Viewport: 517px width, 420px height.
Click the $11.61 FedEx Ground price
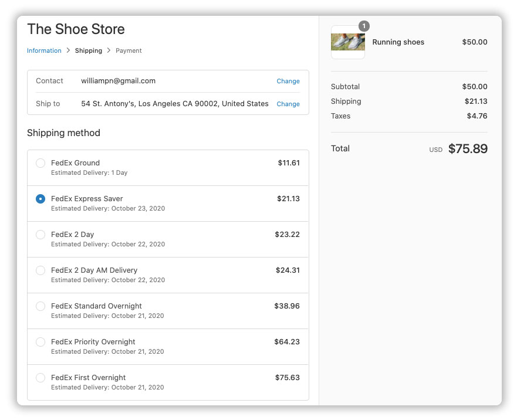point(289,163)
